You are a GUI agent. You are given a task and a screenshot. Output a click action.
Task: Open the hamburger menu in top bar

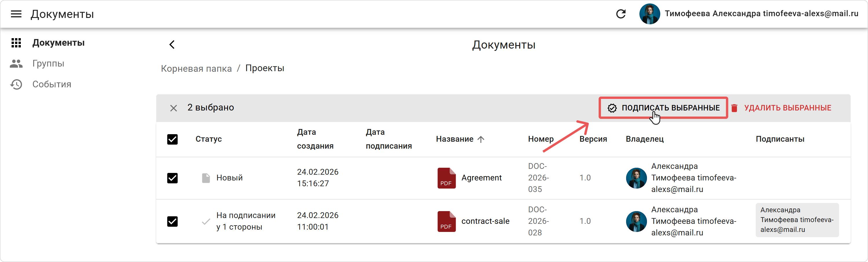point(16,14)
